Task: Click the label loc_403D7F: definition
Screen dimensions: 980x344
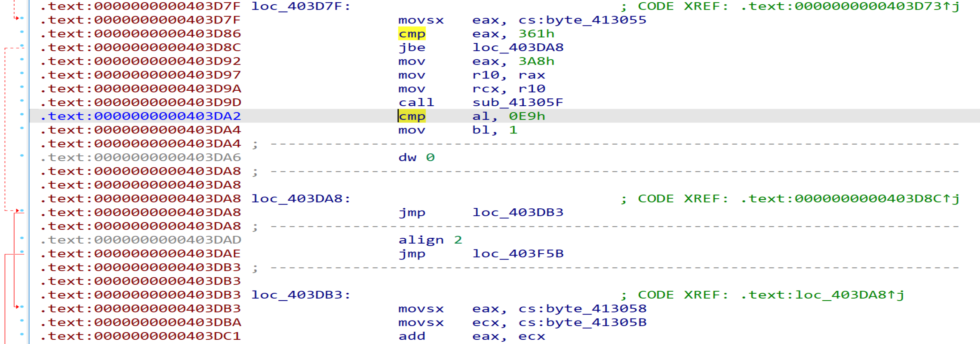Action: pyautogui.click(x=301, y=7)
